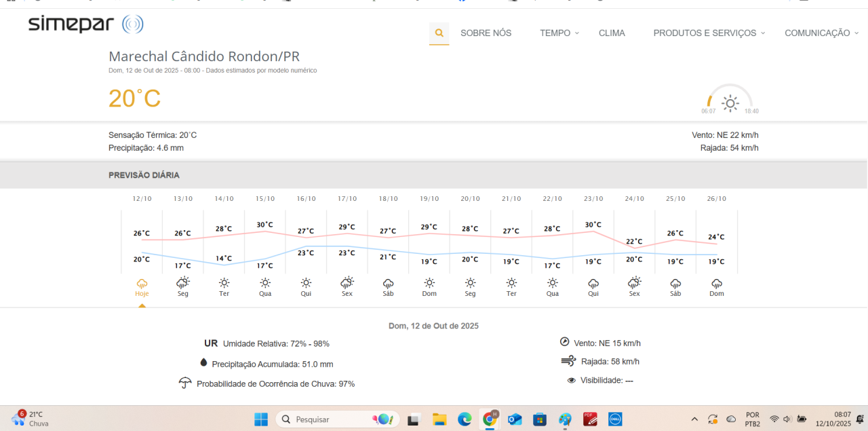Image resolution: width=868 pixels, height=431 pixels.
Task: Click the 30°C high point on 23/10
Action: click(593, 225)
